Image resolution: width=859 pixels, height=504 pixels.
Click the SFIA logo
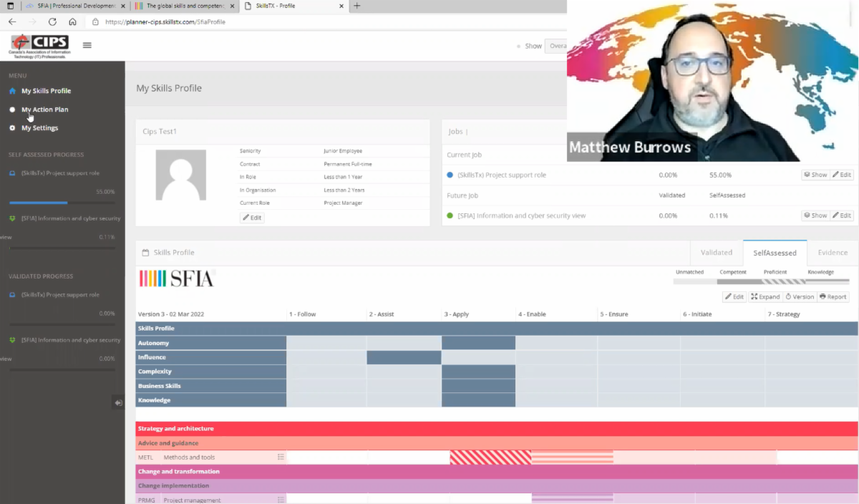177,278
